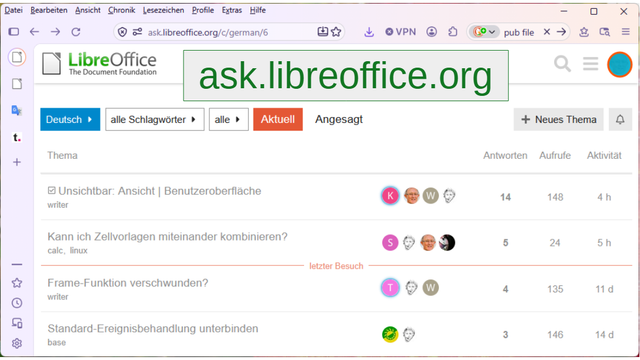Screen dimensions: 640x360
Task: Toggle the browser sidebar panel icon
Action: click(14, 32)
